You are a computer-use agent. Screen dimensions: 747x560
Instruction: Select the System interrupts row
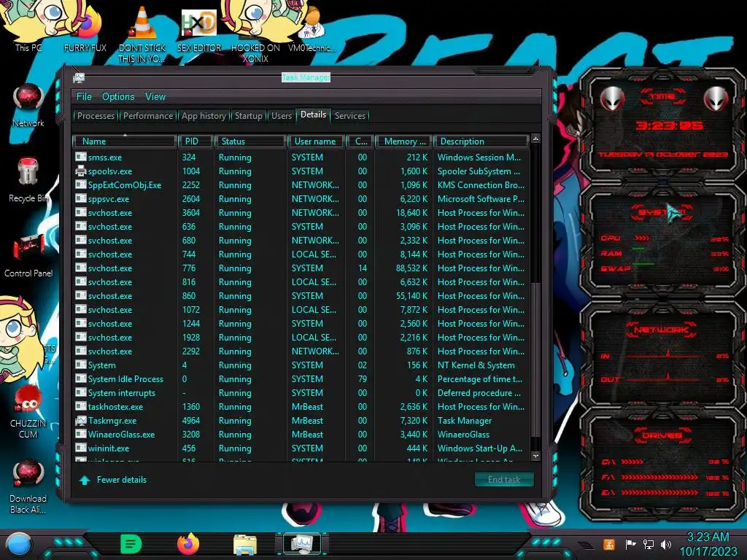pyautogui.click(x=301, y=393)
